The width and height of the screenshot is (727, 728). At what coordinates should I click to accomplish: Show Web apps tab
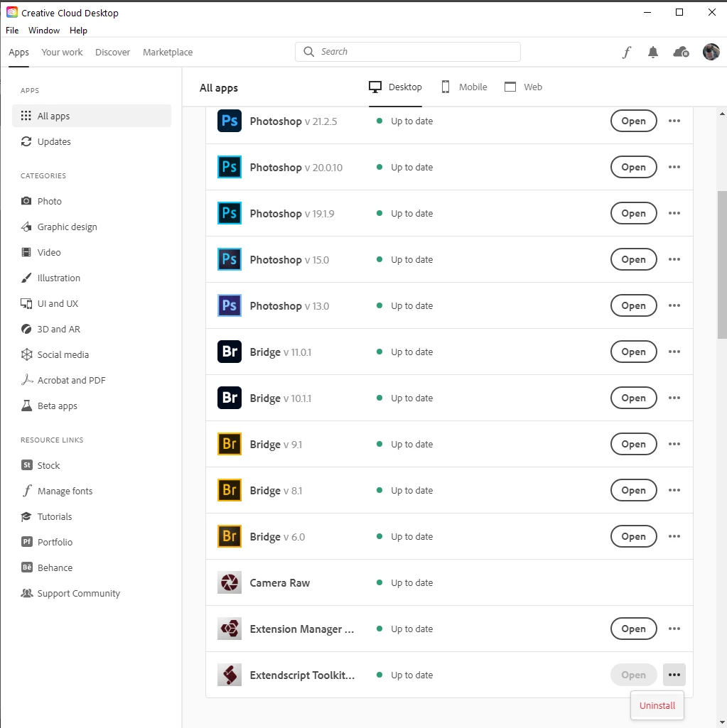524,87
